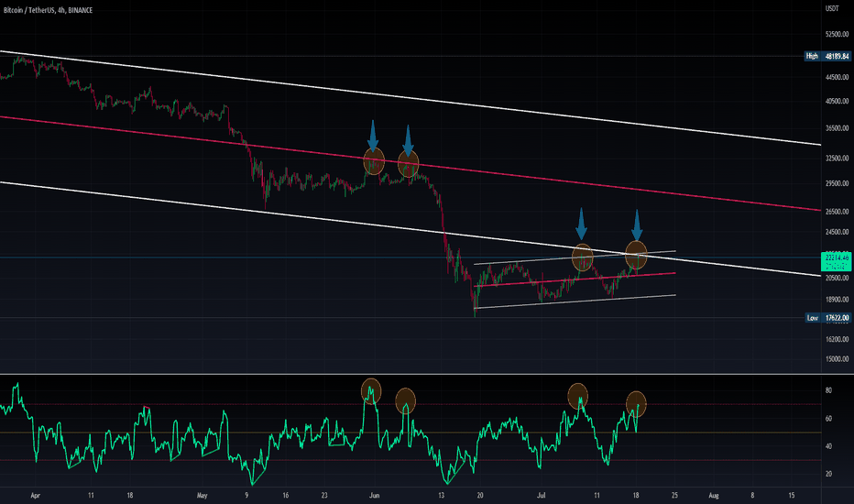Click the May date label
The width and height of the screenshot is (854, 504).
click(x=203, y=496)
